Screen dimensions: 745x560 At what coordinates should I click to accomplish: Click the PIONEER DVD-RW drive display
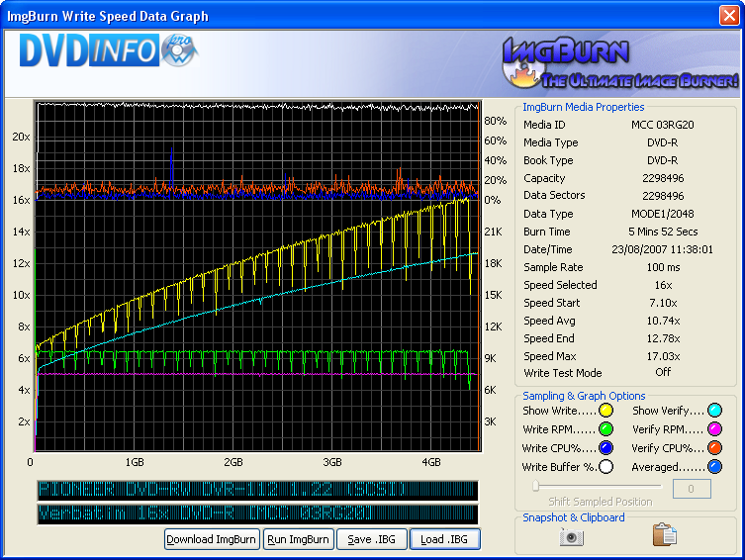(x=258, y=489)
